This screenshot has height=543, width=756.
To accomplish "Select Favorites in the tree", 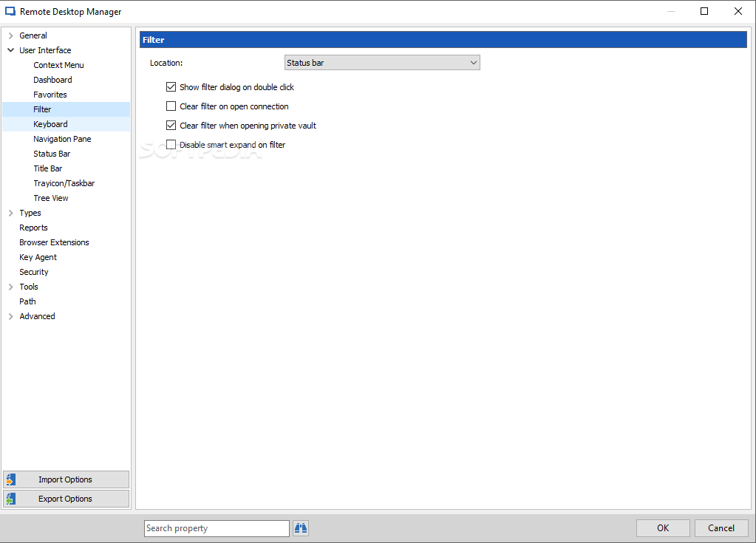I will coord(50,95).
